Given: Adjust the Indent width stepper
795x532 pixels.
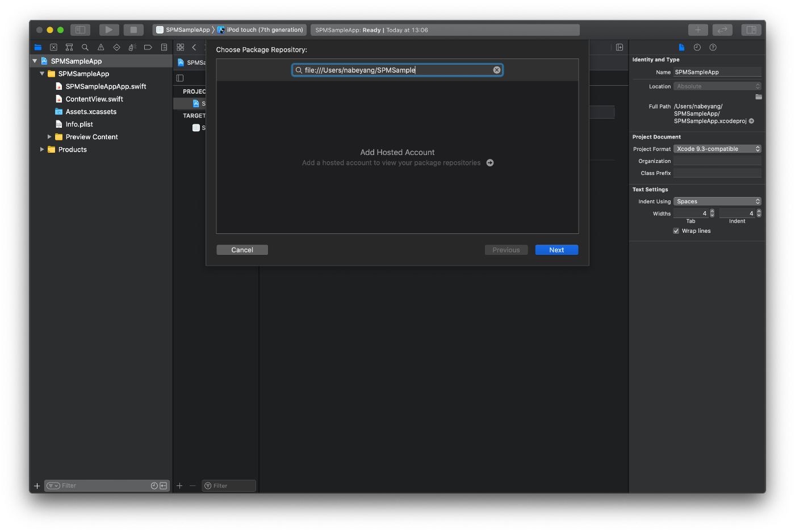Looking at the screenshot, I should point(759,213).
